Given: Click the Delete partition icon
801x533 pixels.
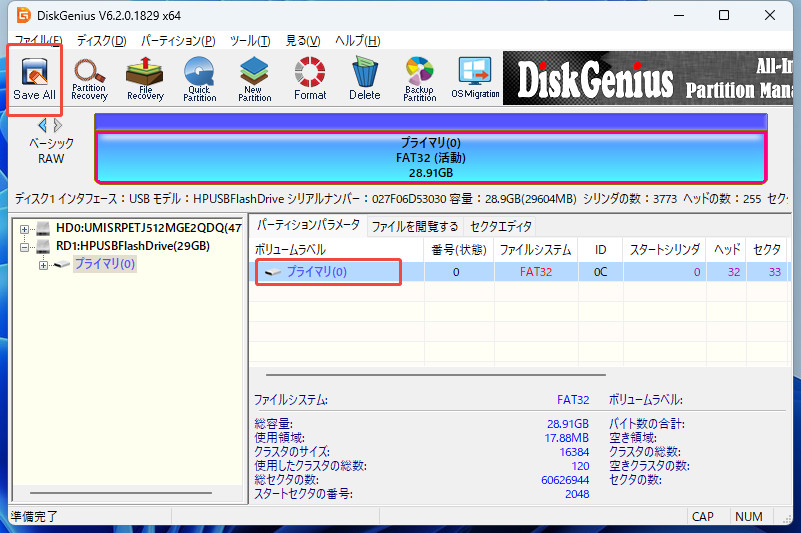Looking at the screenshot, I should click(x=365, y=79).
